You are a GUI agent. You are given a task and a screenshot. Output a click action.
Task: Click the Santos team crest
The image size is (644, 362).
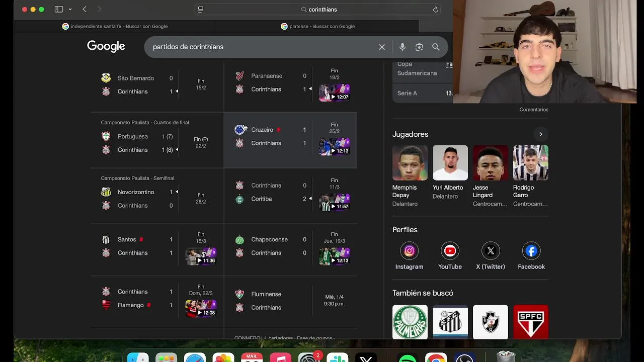tap(106, 240)
